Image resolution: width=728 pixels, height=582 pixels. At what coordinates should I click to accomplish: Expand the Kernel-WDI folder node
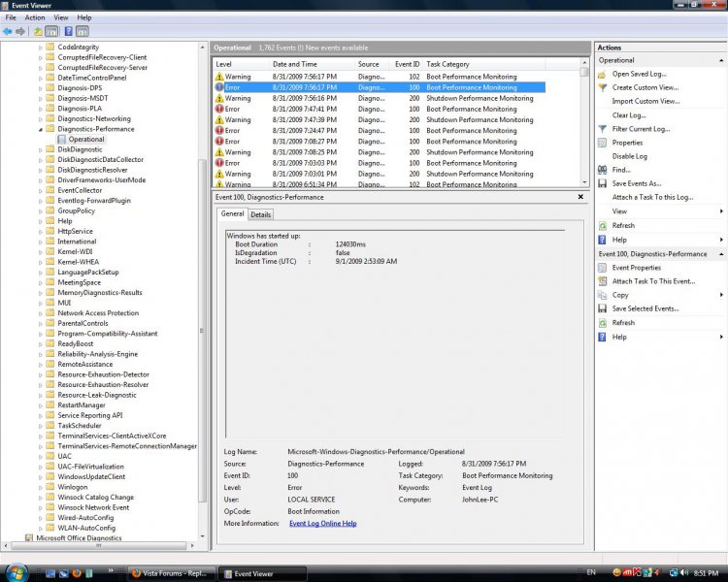(x=41, y=251)
